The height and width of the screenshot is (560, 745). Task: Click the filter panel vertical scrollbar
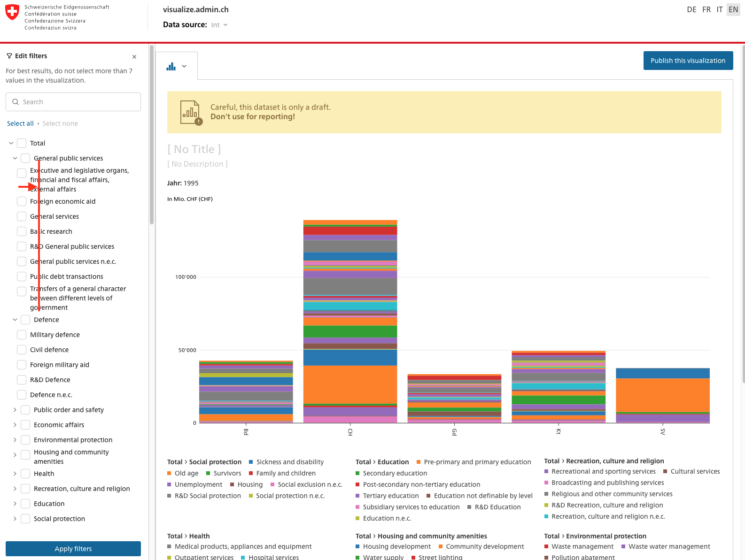[x=152, y=135]
